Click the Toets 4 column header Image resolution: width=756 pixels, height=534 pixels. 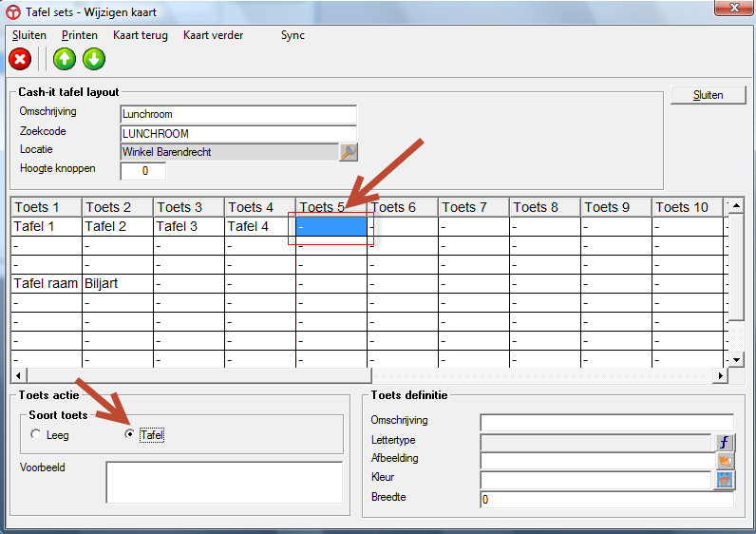coord(260,207)
